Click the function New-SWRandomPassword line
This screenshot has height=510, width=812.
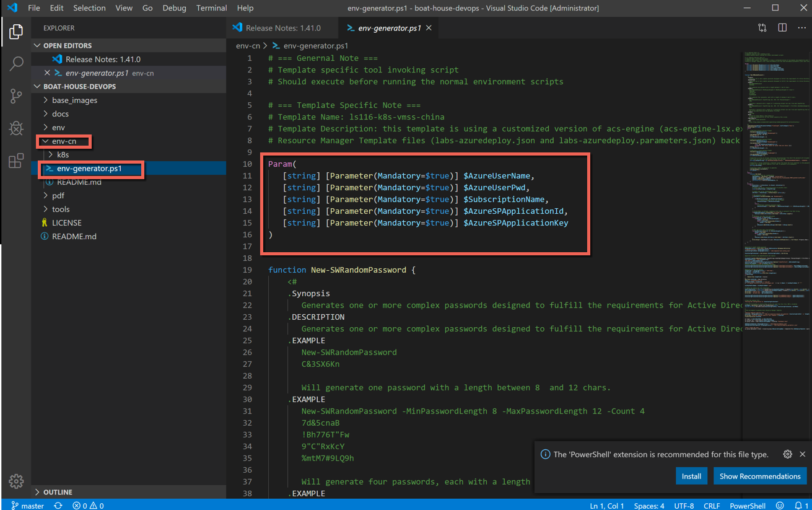tap(342, 270)
